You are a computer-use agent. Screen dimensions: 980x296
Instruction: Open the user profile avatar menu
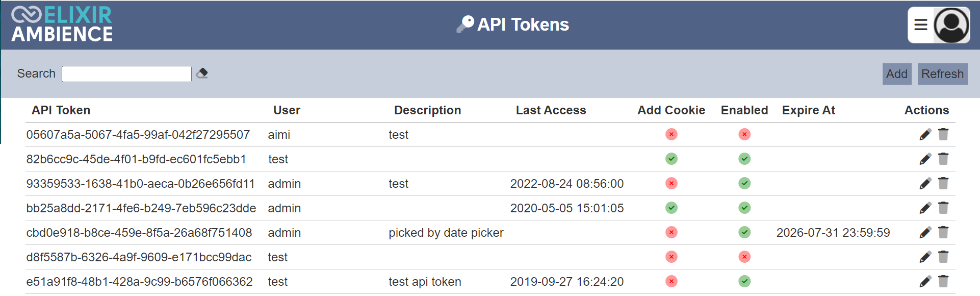(x=951, y=25)
